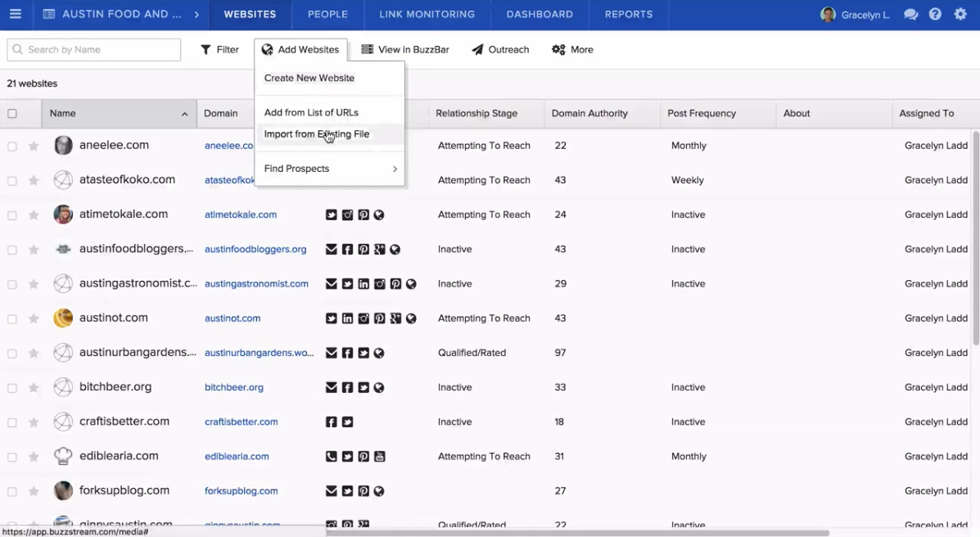Open the hamburger main menu
This screenshot has width=980, height=537.
coord(15,14)
